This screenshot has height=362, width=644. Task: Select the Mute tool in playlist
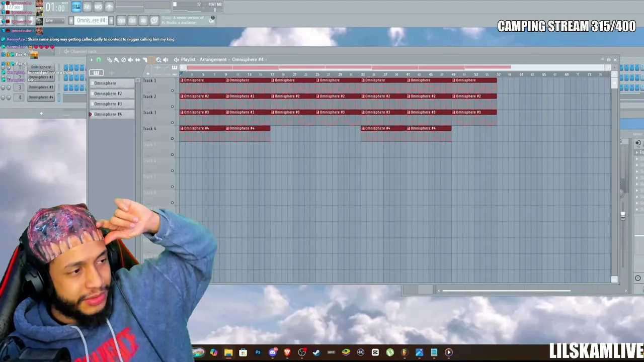(x=130, y=60)
